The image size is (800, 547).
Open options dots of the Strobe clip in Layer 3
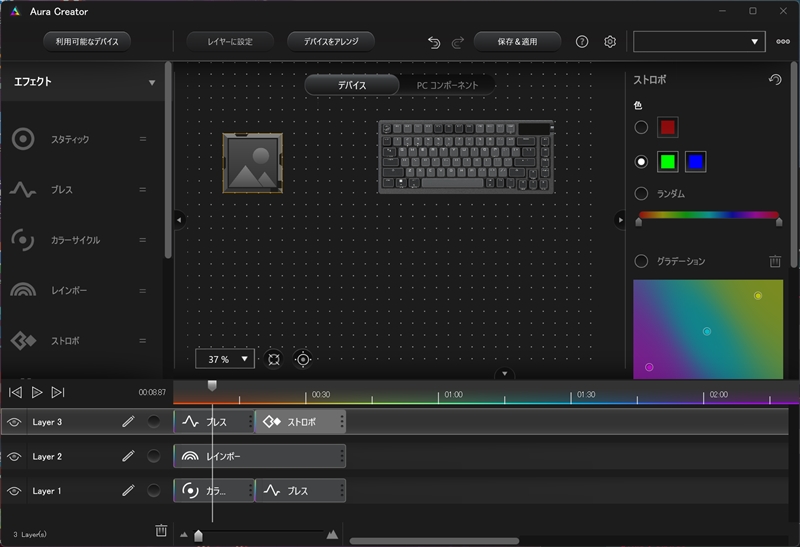pyautogui.click(x=341, y=421)
